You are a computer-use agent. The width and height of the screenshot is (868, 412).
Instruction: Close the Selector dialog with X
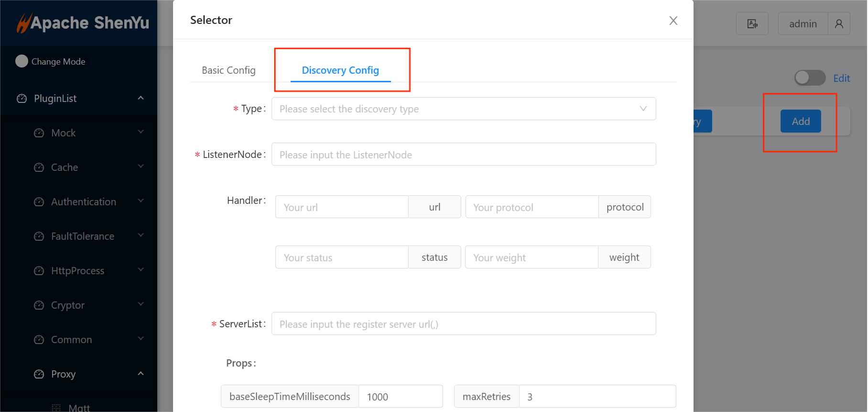coord(673,21)
